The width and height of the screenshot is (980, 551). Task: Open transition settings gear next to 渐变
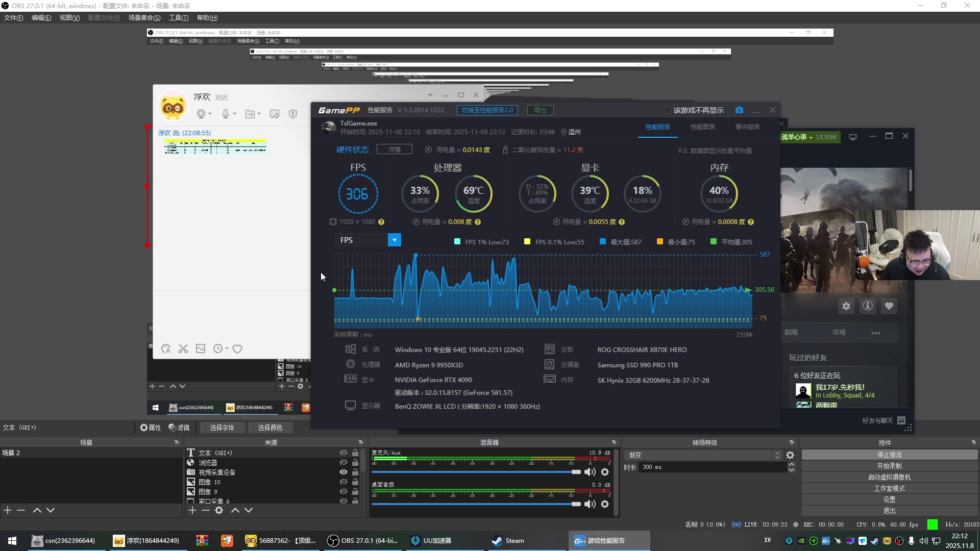790,455
